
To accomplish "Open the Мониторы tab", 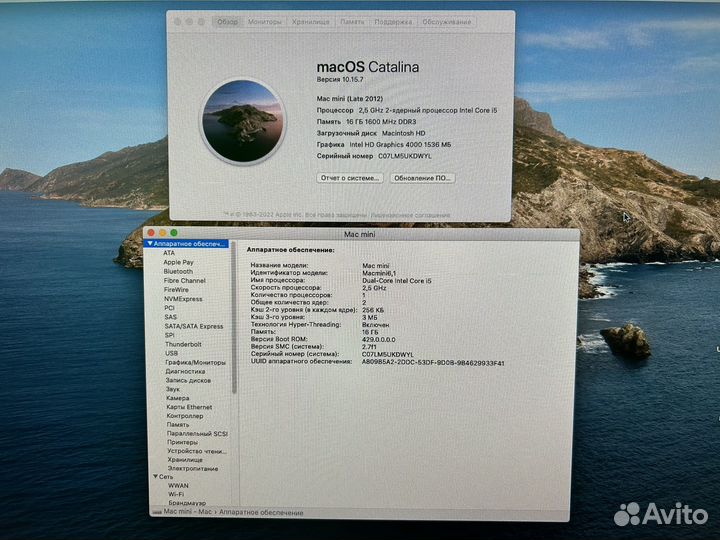I will [x=264, y=22].
